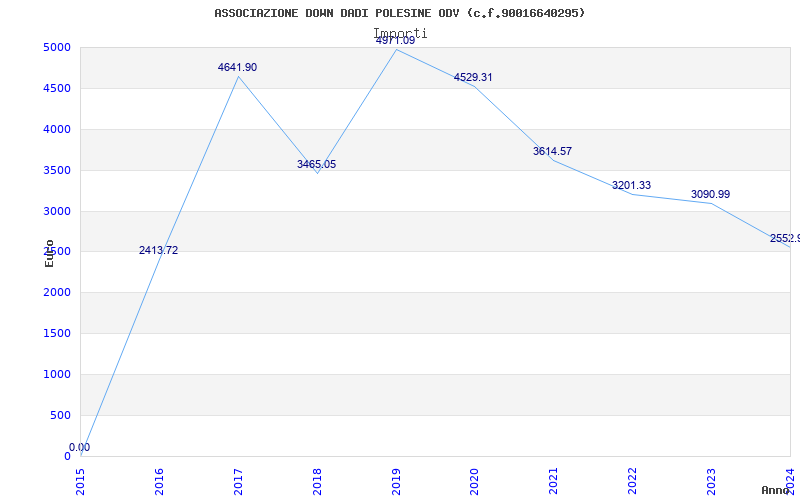Click the 5000 y-axis tick label
This screenshot has width=800, height=500.
point(57,48)
